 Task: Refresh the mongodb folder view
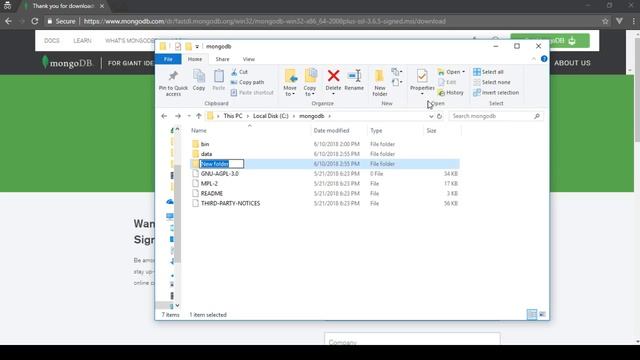(x=439, y=116)
